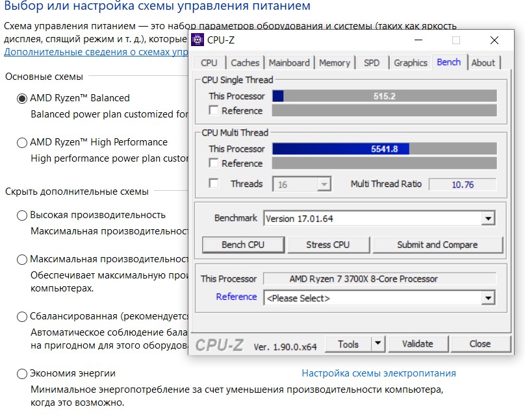Screen dimensions: 525x420
Task: Click Single Thread score bar 515.2
Action: (x=385, y=96)
